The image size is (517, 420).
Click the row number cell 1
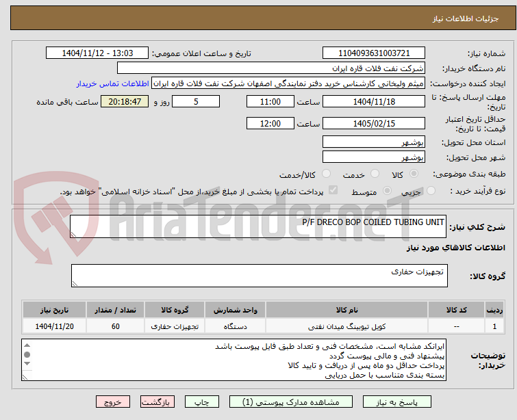coord(494,326)
